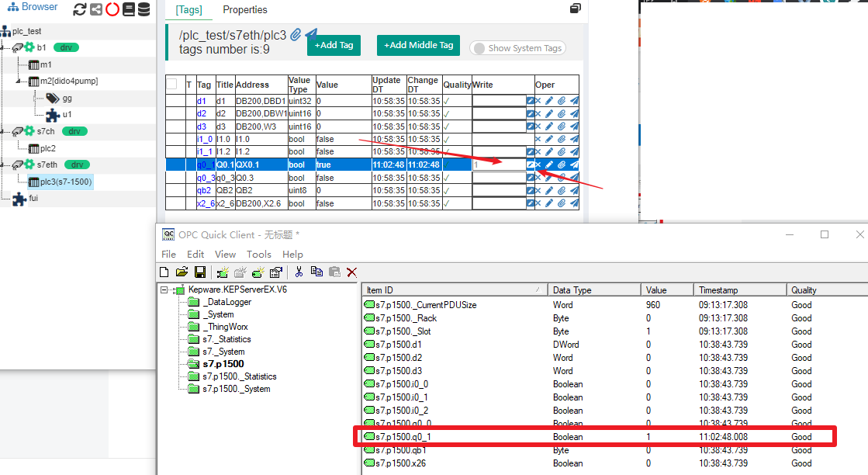Open Edit menu in OPC Quick Client
This screenshot has width=868, height=475.
pyautogui.click(x=195, y=254)
